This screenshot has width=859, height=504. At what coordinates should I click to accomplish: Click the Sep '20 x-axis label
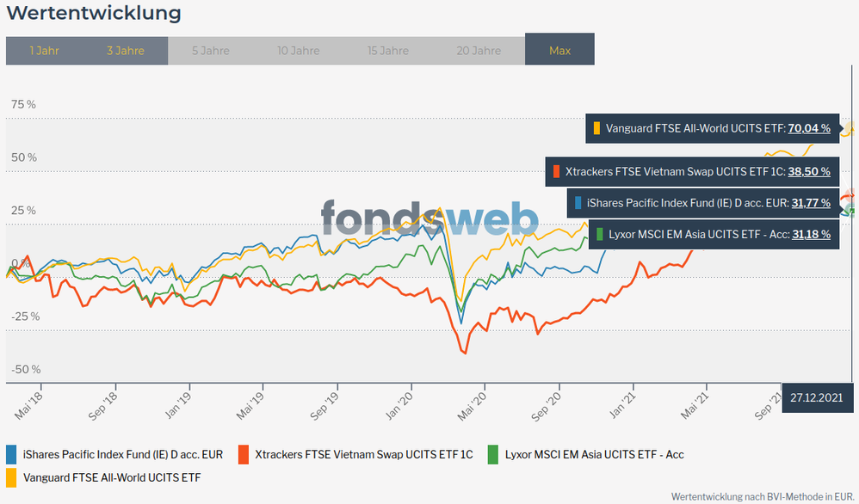(547, 406)
